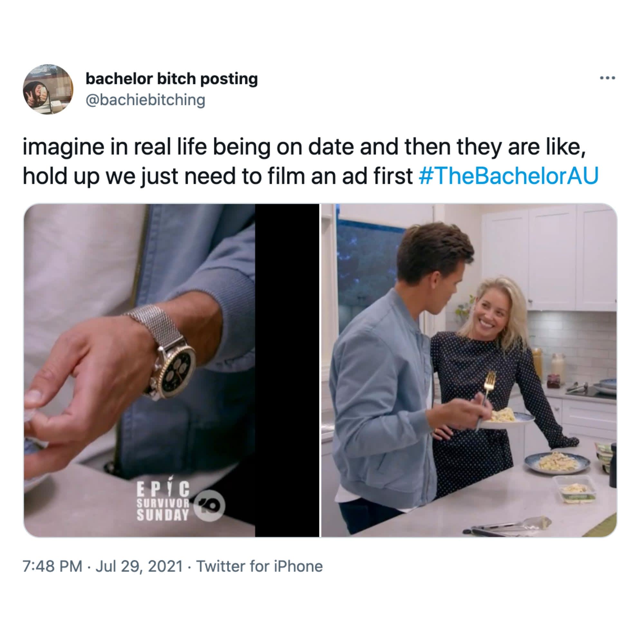Image resolution: width=644 pixels, height=644 pixels.
Task: Expand the left wristwatch close-up image
Action: click(171, 370)
